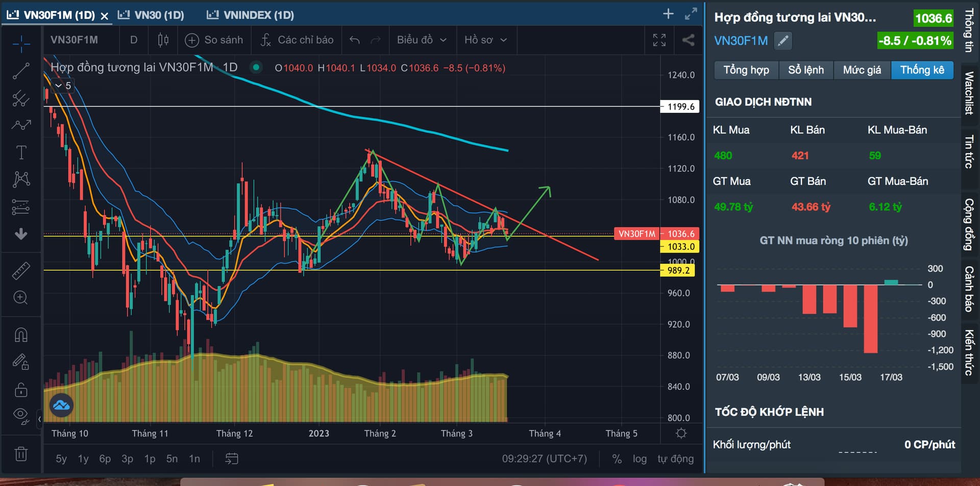Close the VN30F1M (1D) tab
Screen dimensions: 980x486
coord(105,16)
